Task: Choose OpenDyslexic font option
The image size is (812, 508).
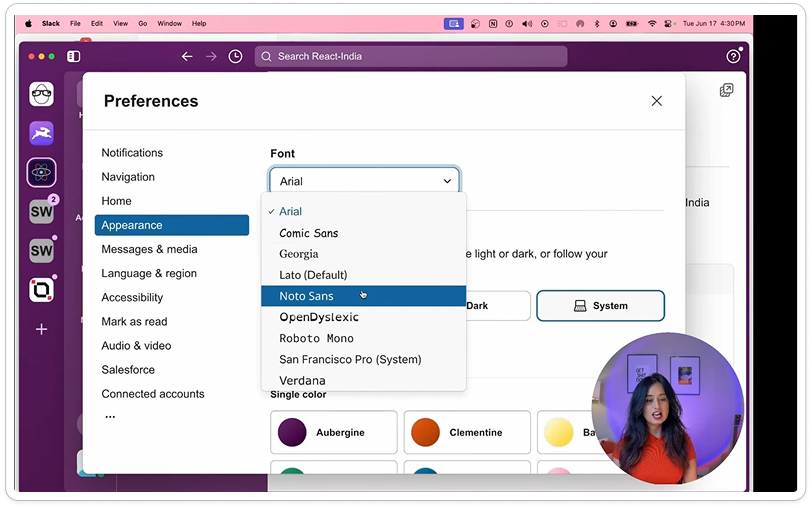Action: tap(364, 317)
